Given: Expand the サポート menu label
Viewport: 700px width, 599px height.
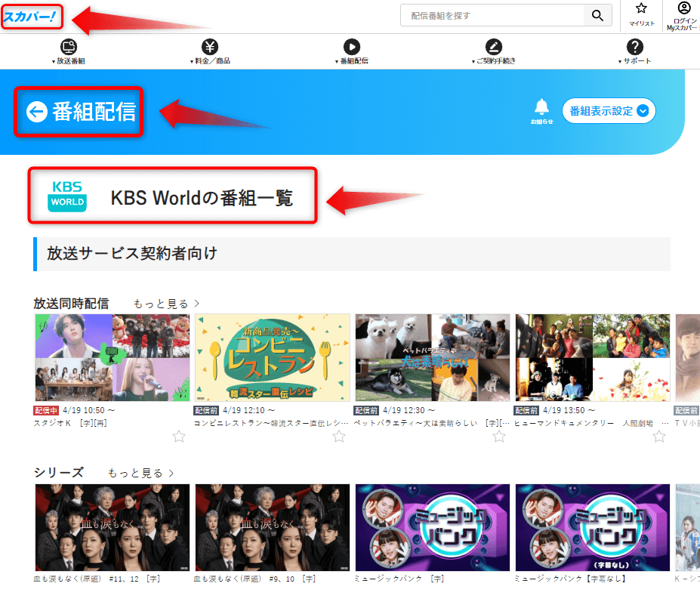Looking at the screenshot, I should 635,61.
